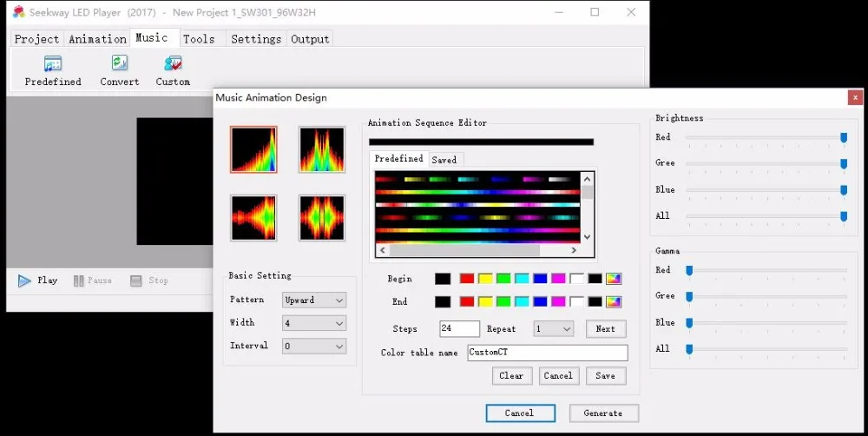Click the current End color black swatch
The width and height of the screenshot is (868, 436).
pos(443,302)
